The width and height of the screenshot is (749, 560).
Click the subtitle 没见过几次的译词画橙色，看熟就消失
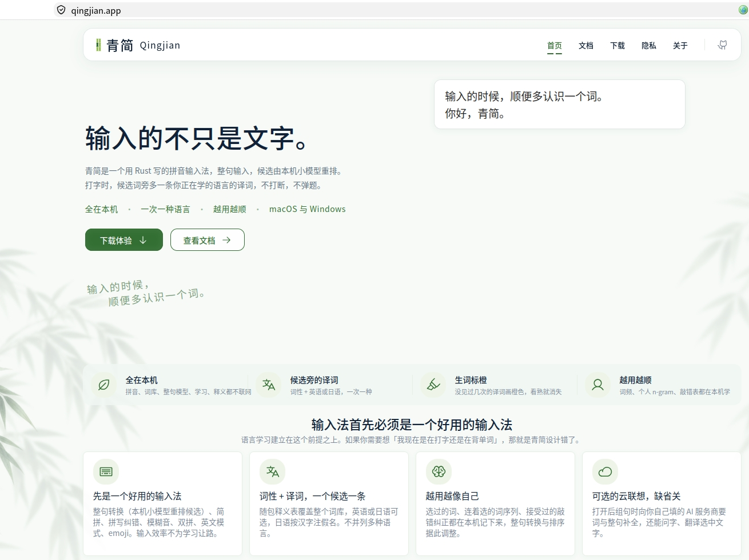click(508, 392)
